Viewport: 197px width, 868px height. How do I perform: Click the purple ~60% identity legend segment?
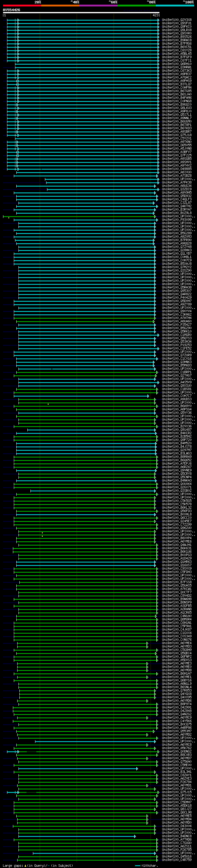(x=99, y=6)
